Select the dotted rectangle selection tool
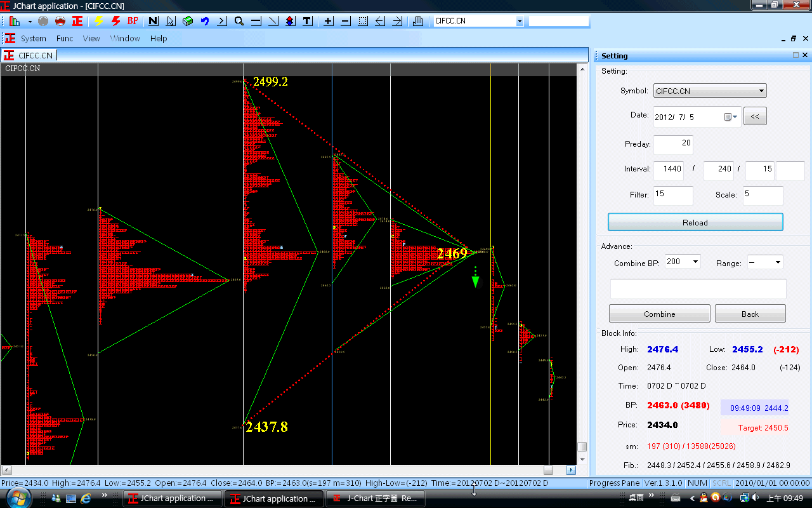Image resolution: width=812 pixels, height=508 pixels. point(363,21)
